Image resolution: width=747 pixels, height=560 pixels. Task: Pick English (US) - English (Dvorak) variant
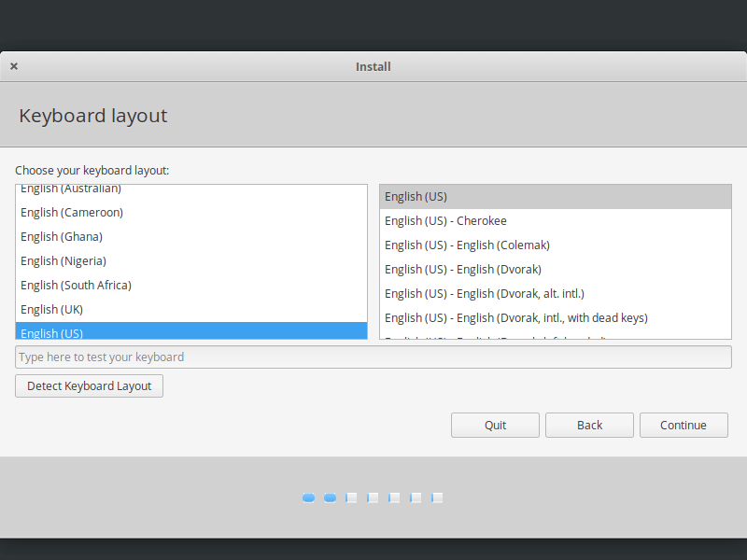coord(464,270)
